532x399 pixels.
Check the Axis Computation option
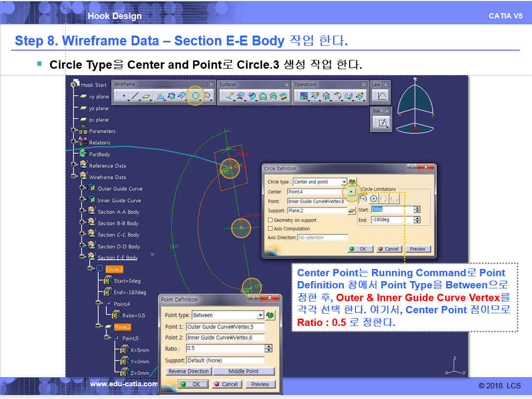pyautogui.click(x=271, y=228)
